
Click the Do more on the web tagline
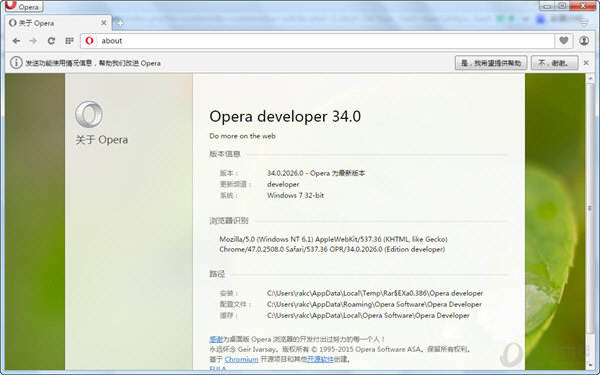coord(242,136)
